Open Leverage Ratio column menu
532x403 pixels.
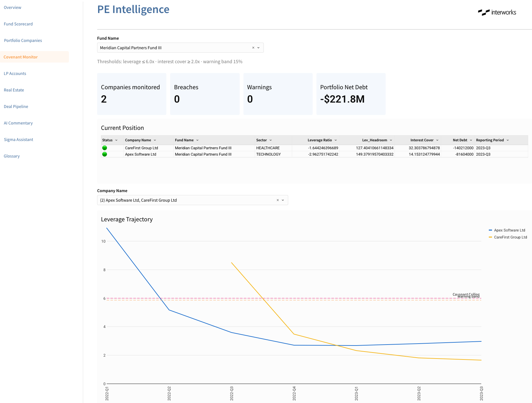click(336, 140)
